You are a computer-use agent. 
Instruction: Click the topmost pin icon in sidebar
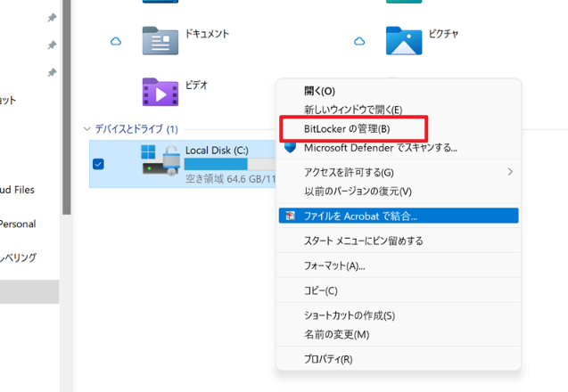pyautogui.click(x=52, y=18)
